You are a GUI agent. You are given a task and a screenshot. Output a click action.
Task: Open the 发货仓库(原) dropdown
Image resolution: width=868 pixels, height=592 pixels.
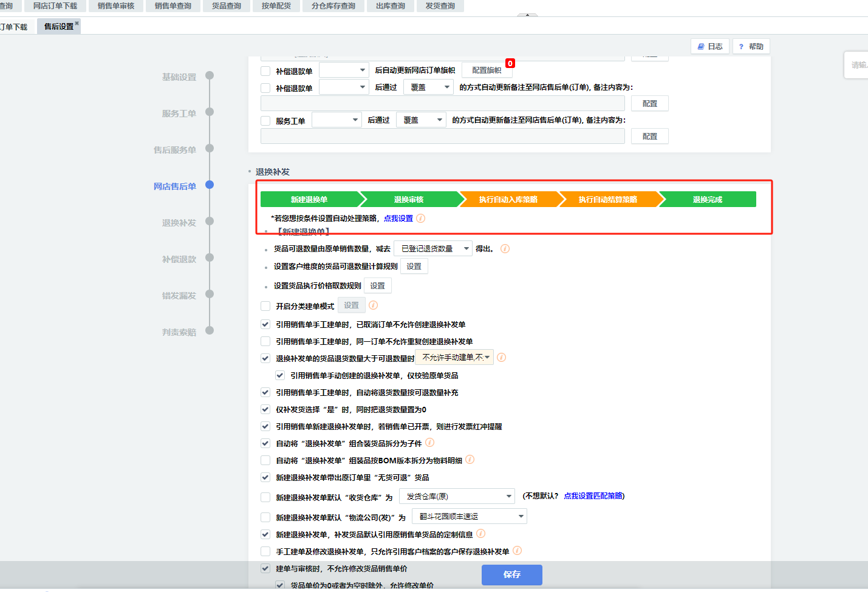[457, 497]
